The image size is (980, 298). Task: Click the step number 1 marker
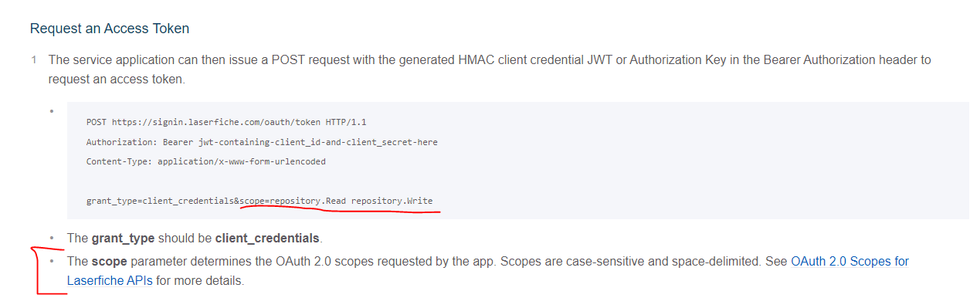point(34,59)
